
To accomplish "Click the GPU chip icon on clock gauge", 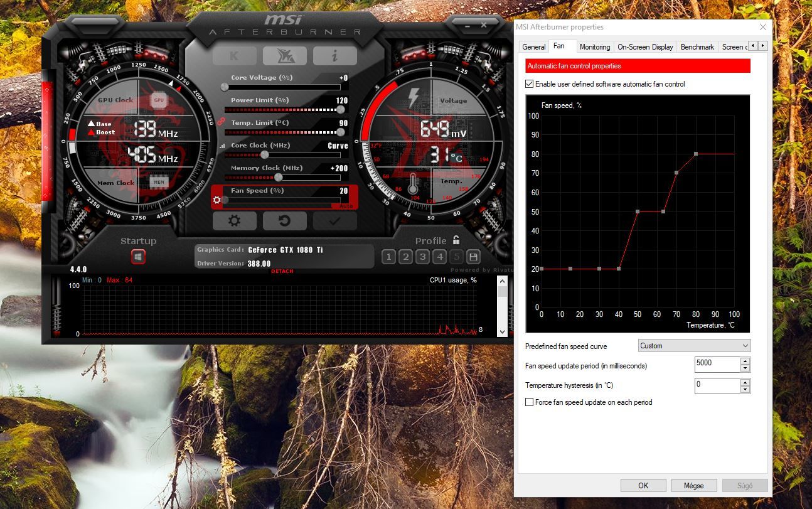I will point(159,100).
